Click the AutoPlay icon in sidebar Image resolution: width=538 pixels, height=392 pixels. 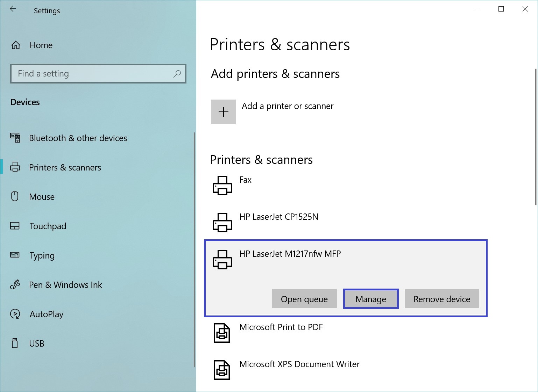[15, 314]
